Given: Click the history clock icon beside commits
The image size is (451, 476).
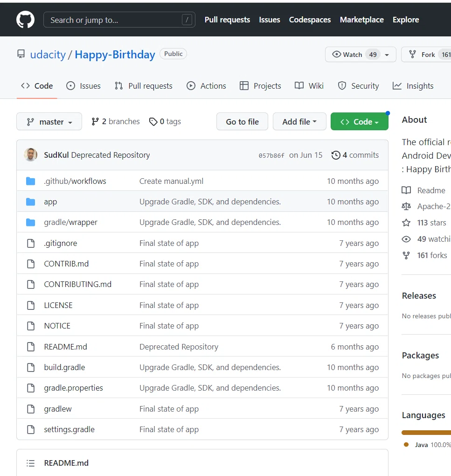Looking at the screenshot, I should pyautogui.click(x=336, y=155).
